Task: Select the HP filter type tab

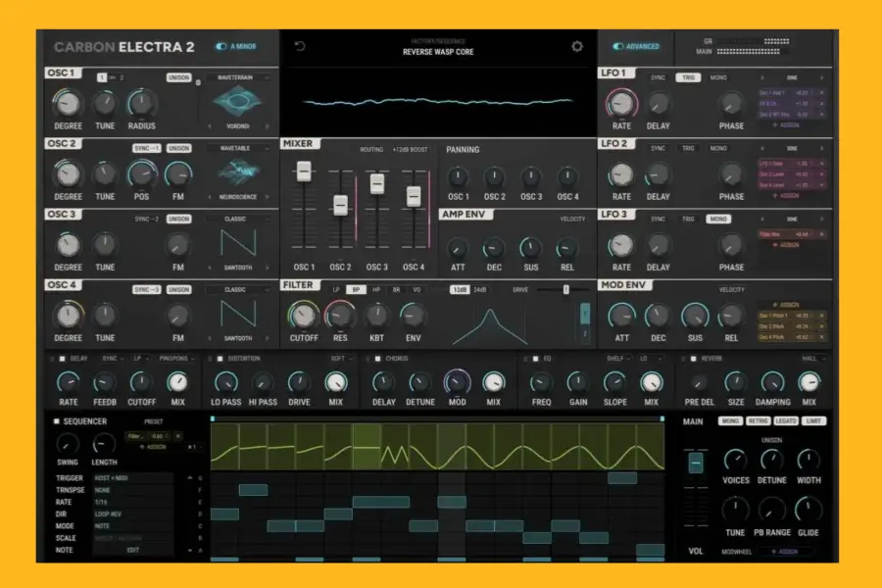Action: point(376,290)
